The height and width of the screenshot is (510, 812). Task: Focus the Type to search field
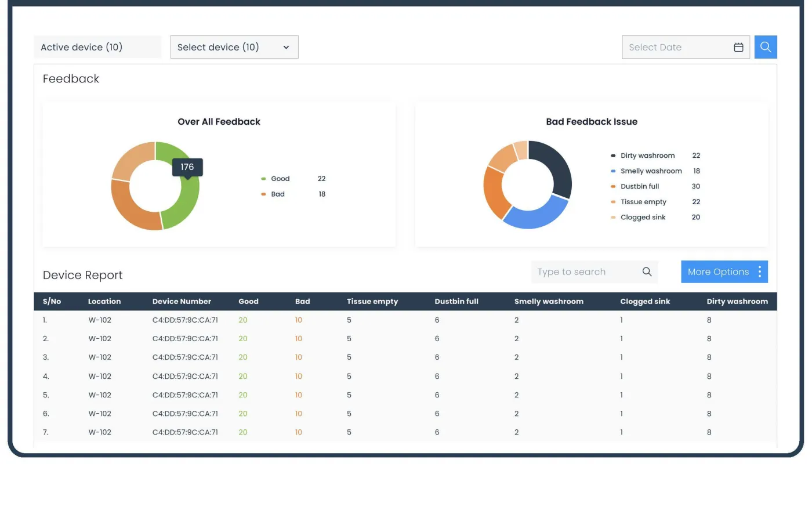[x=594, y=272]
